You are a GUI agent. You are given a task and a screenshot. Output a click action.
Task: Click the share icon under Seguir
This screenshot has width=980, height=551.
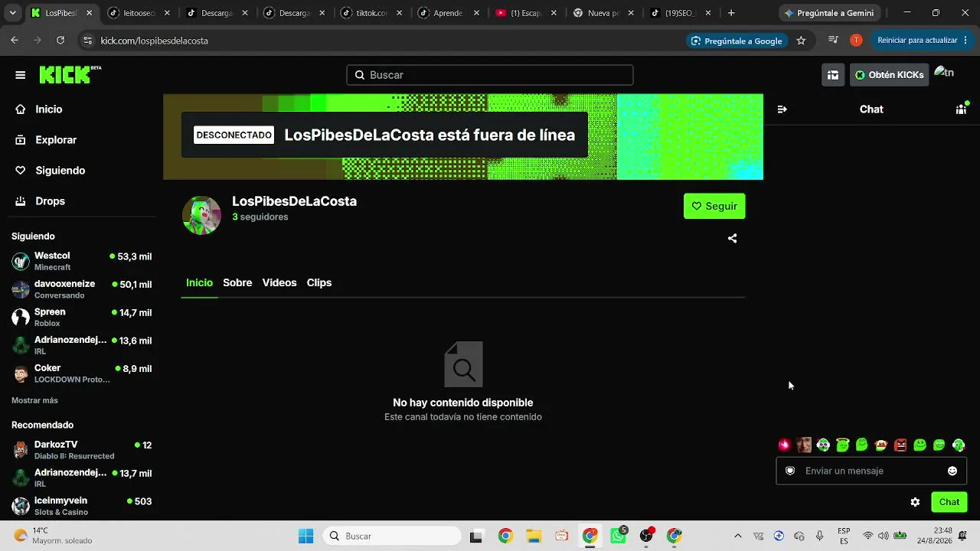click(733, 238)
